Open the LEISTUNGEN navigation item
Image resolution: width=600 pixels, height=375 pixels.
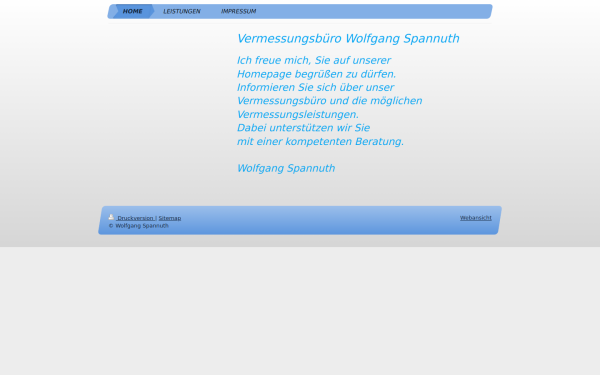[182, 11]
